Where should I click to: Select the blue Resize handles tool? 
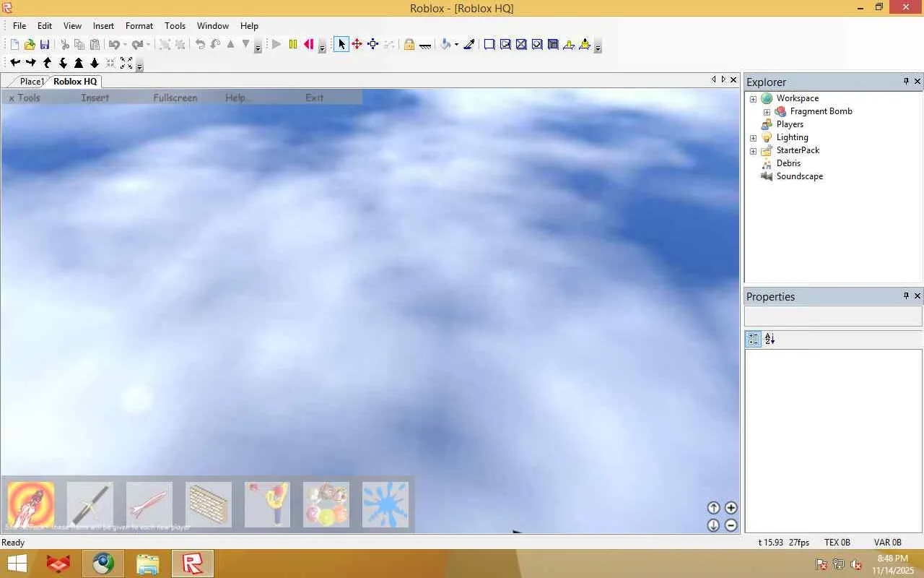click(x=373, y=45)
